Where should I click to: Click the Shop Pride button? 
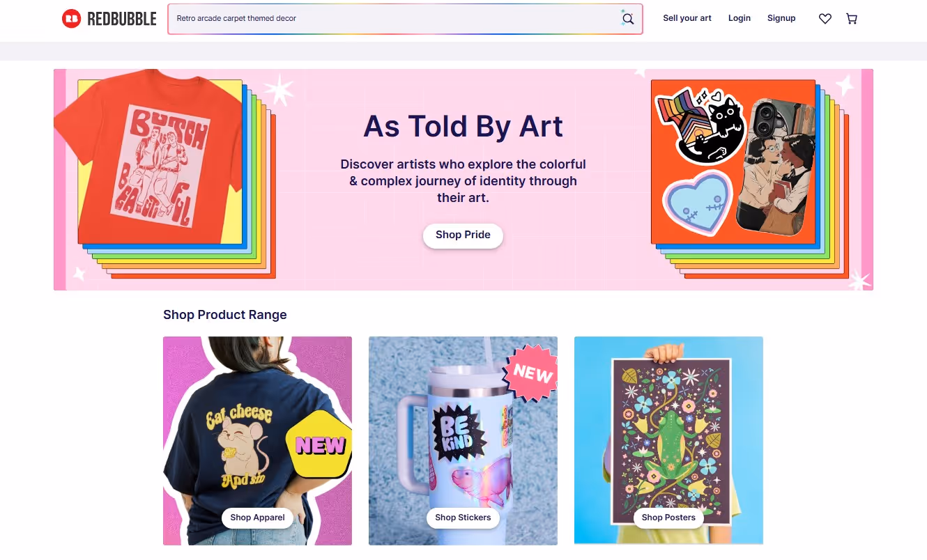coord(463,235)
